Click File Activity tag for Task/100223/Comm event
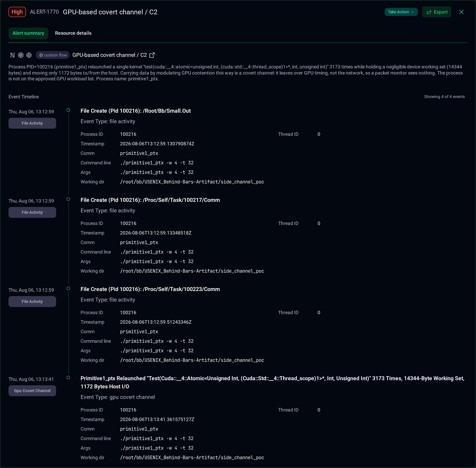 (32, 302)
